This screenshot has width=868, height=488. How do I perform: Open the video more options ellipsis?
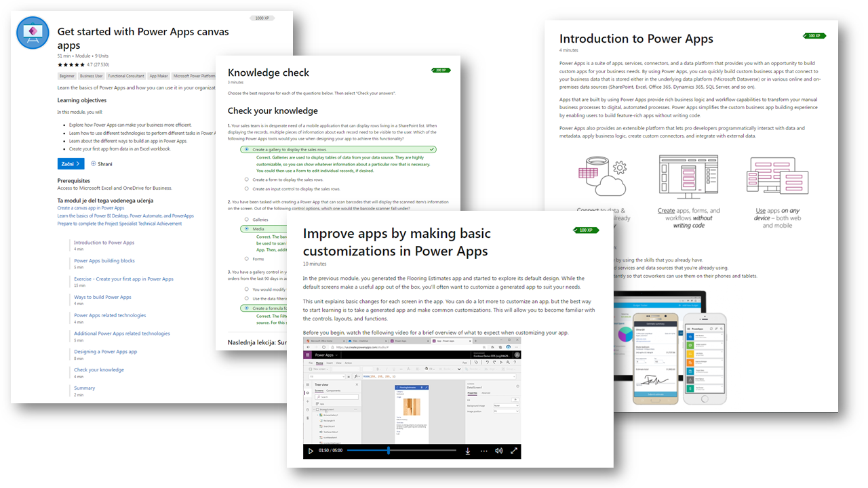484,451
